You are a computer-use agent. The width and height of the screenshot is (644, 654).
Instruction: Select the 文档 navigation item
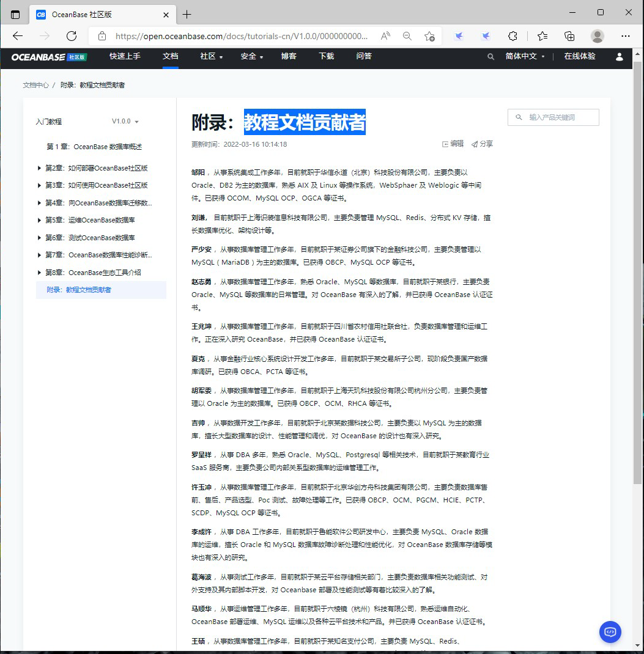click(x=170, y=56)
